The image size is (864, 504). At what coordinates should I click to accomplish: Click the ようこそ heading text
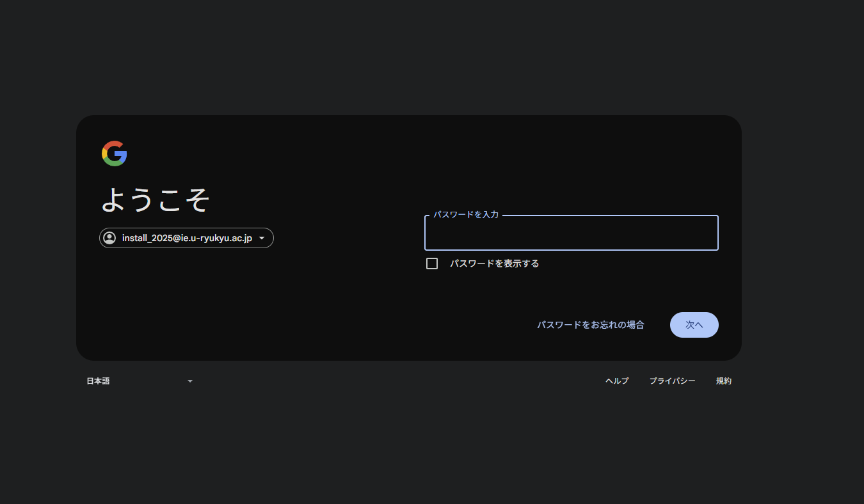point(156,200)
